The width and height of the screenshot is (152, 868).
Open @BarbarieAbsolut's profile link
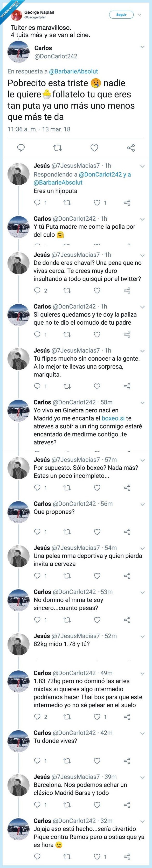pyautogui.click(x=74, y=72)
